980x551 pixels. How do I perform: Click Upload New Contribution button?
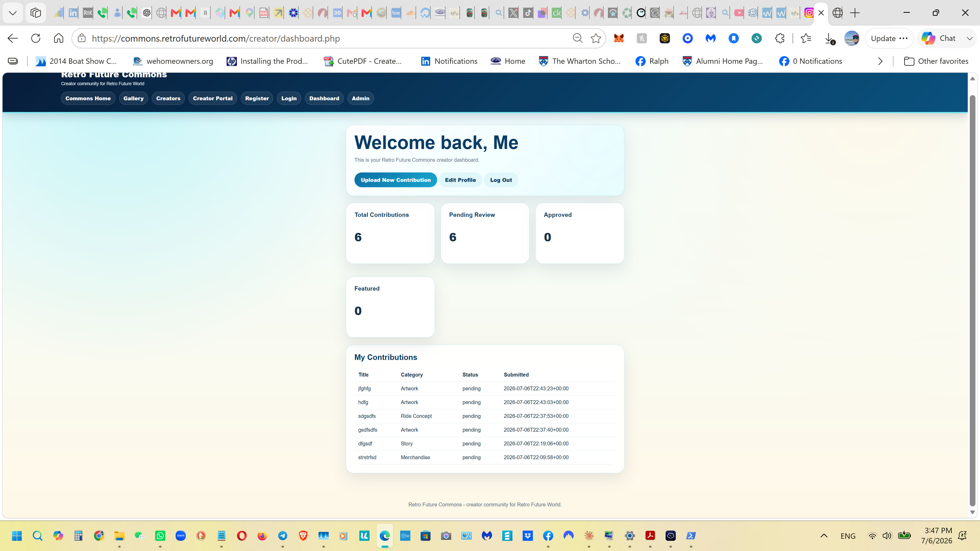point(396,180)
